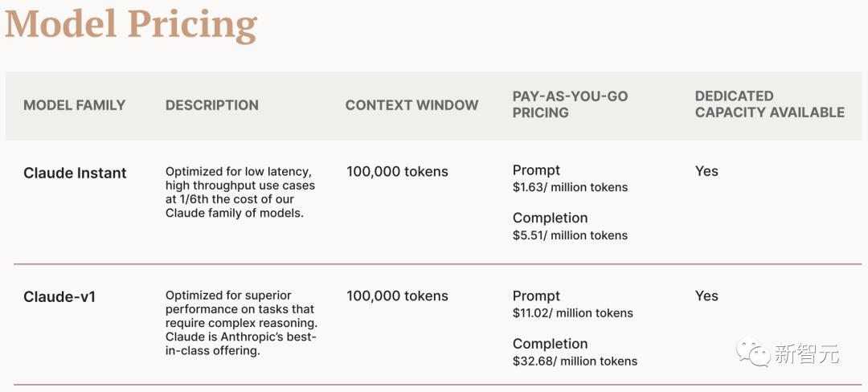Click the WeChat watermark logo icon
868x392 pixels.
pyautogui.click(x=753, y=352)
